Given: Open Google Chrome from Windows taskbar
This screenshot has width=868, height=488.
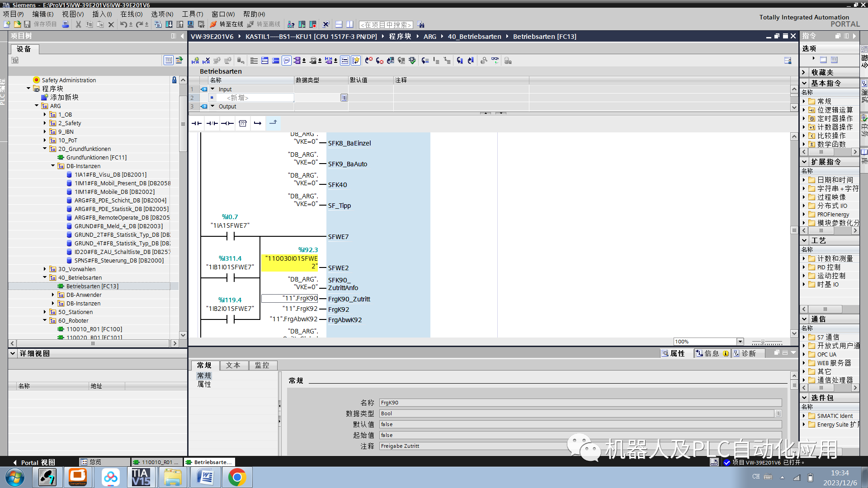Looking at the screenshot, I should click(x=237, y=478).
